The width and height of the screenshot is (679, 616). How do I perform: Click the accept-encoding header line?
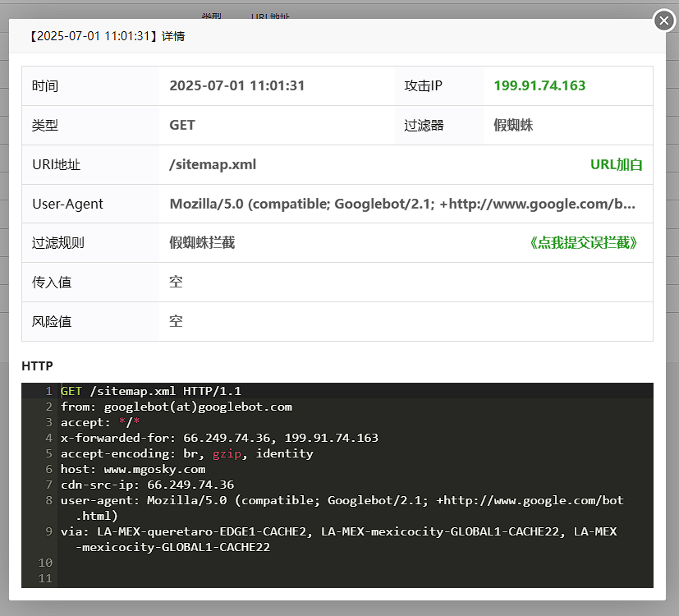pyautogui.click(x=186, y=453)
